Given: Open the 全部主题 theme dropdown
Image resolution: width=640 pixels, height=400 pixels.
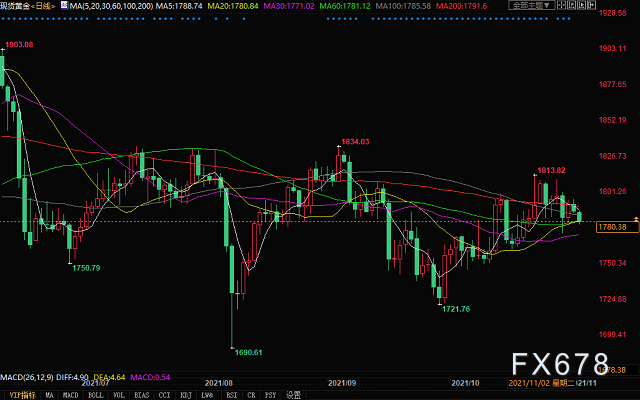Looking at the screenshot, I should 531,5.
